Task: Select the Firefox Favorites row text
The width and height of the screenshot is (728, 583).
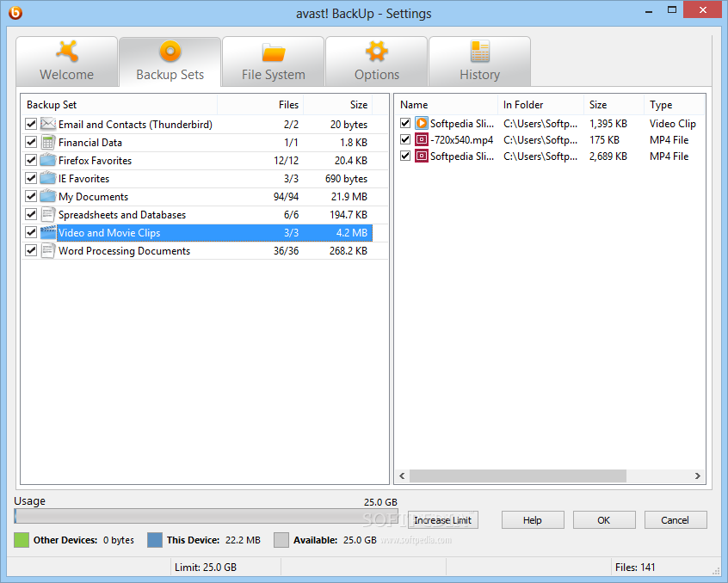Action: [96, 161]
